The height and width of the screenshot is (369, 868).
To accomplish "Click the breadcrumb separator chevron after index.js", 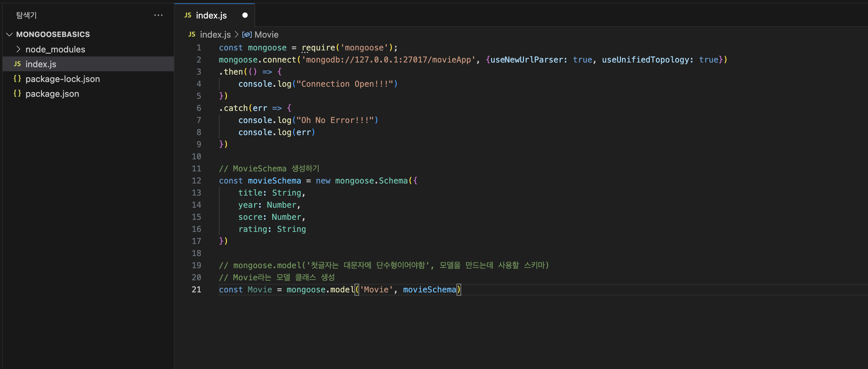I will [237, 34].
